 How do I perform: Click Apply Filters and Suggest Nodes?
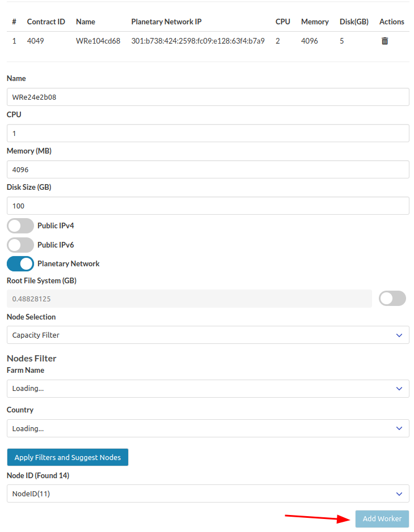[67, 457]
